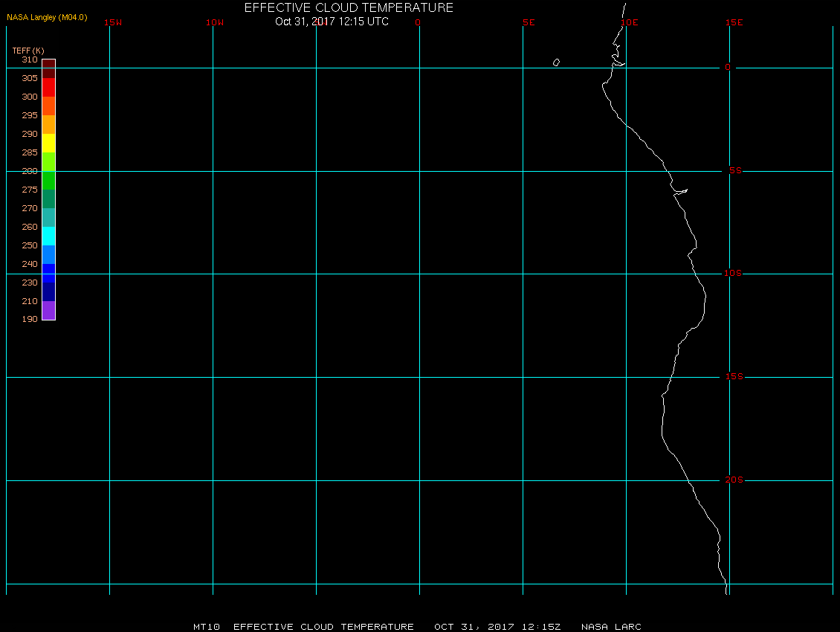Click the 5S latitude label
The height and width of the screenshot is (632, 840).
coord(735,170)
